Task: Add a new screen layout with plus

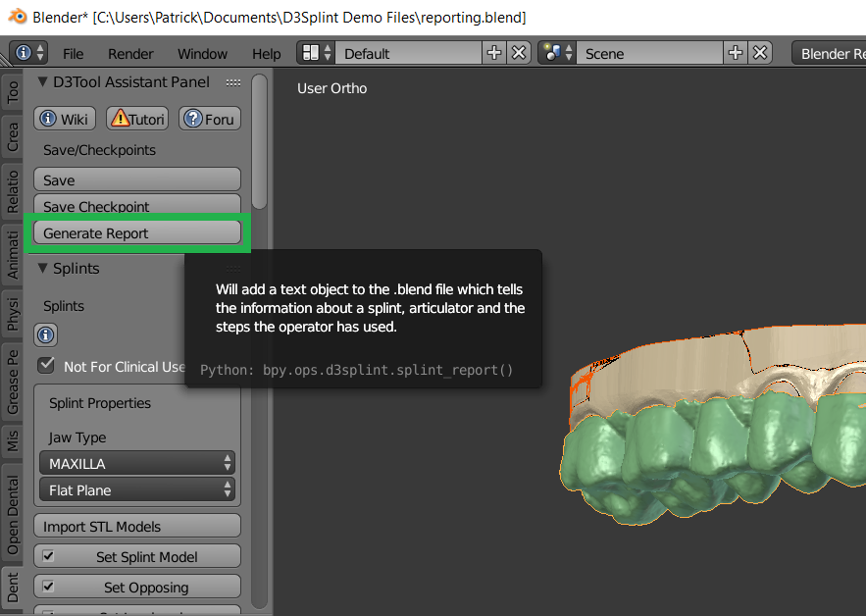Action: pos(493,53)
